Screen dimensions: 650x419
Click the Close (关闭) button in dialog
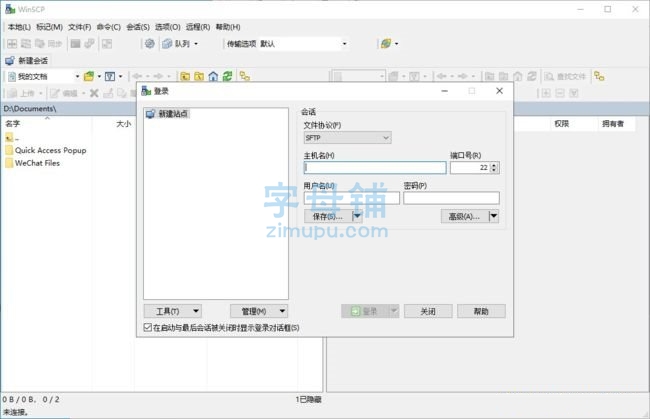(428, 311)
